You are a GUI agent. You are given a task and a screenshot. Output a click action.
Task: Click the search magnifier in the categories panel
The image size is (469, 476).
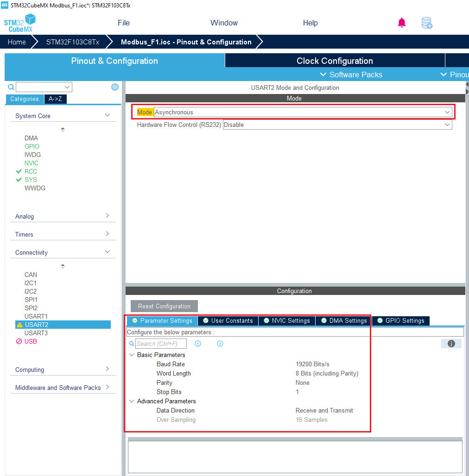tap(11, 88)
